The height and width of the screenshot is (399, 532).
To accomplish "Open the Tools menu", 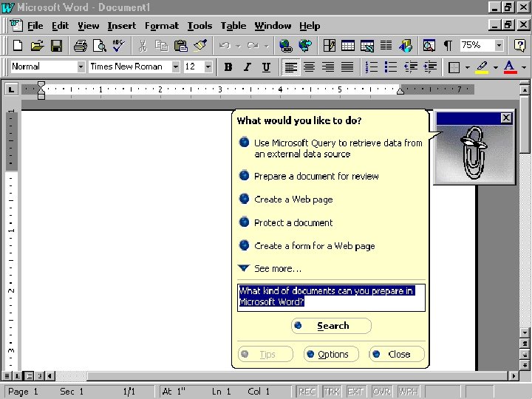I will [x=199, y=26].
